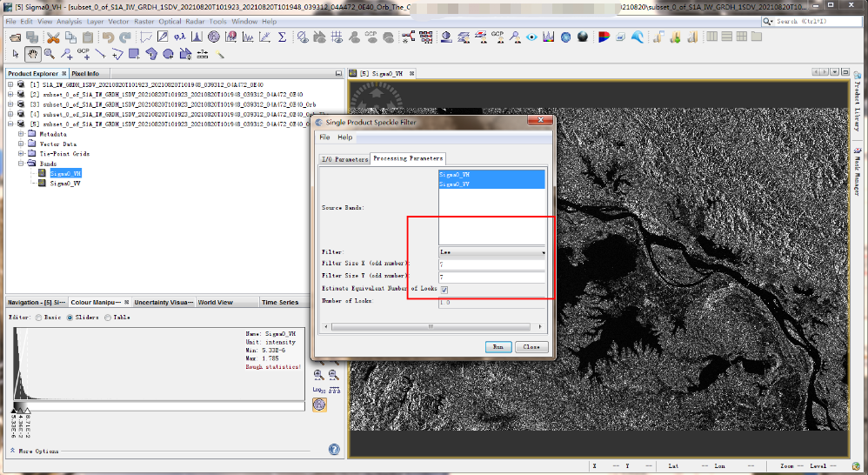Expand product [1] tree node
This screenshot has height=475, width=868.
click(x=10, y=84)
